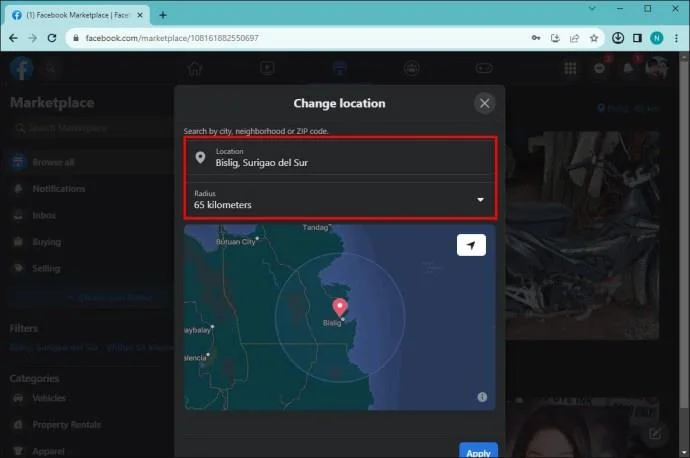This screenshot has width=690, height=458.
Task: Open the Radius dropdown showing 65 kilometers
Action: pos(340,200)
